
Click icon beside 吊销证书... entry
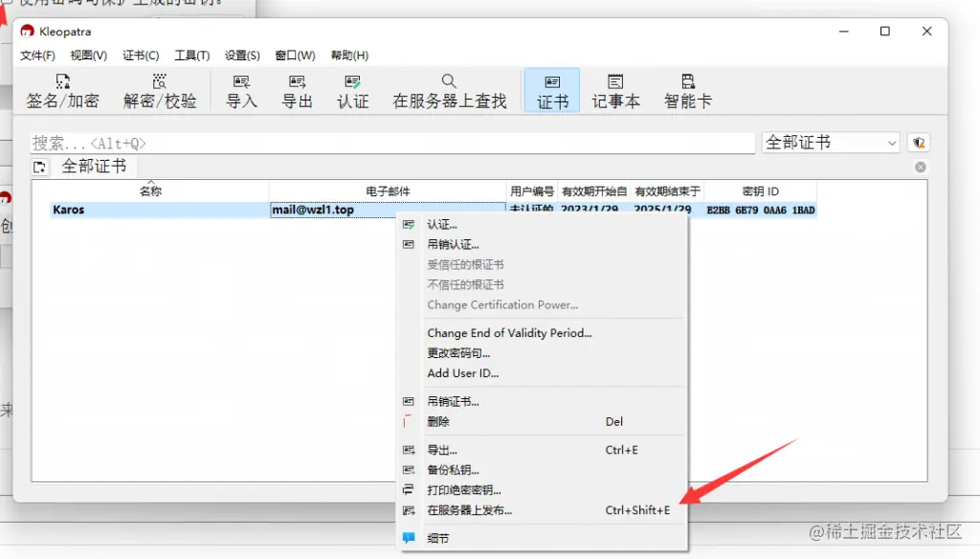(409, 401)
